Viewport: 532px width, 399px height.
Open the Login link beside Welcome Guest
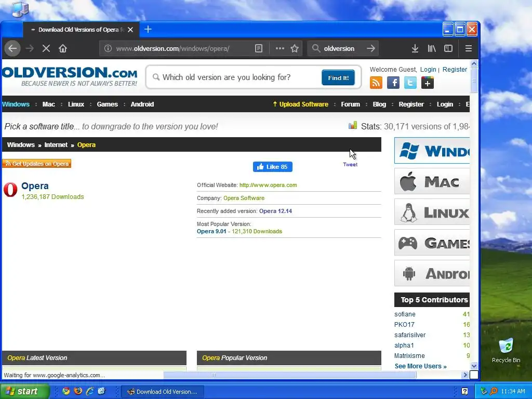click(428, 69)
